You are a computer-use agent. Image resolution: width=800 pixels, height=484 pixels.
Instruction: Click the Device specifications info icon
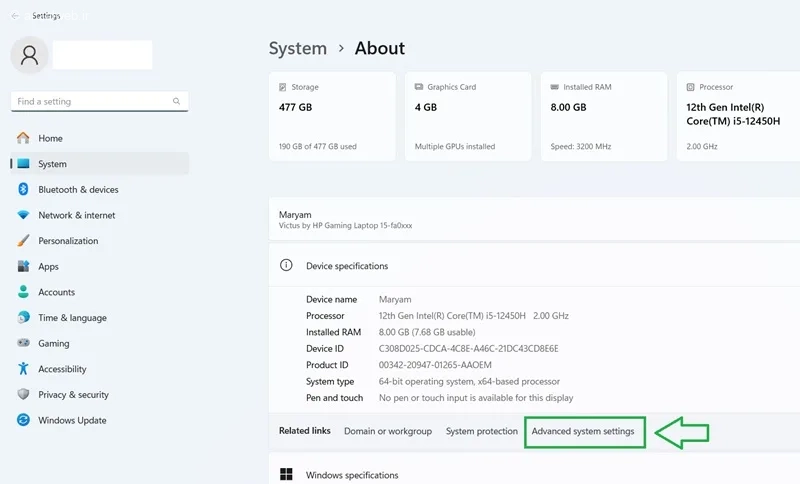[x=286, y=265]
